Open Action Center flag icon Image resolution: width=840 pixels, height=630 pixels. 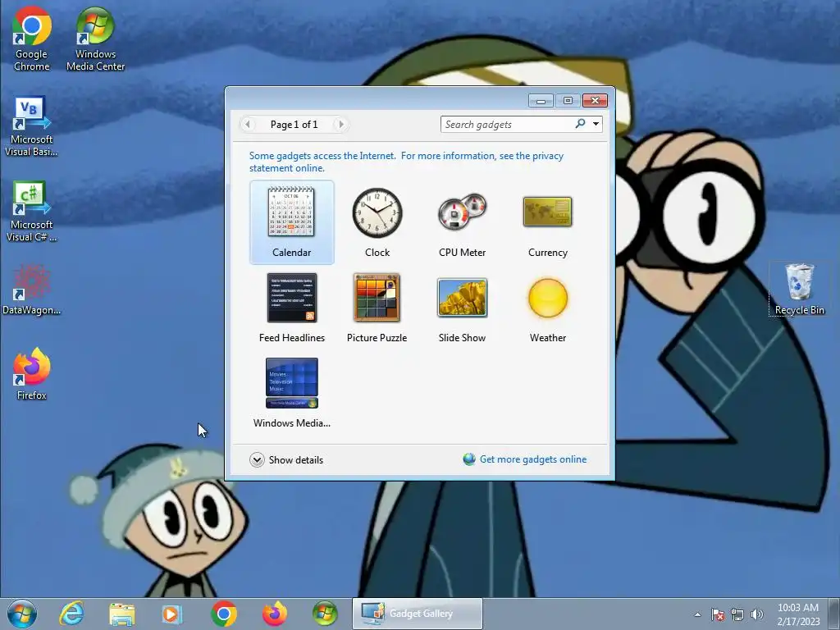coord(718,614)
